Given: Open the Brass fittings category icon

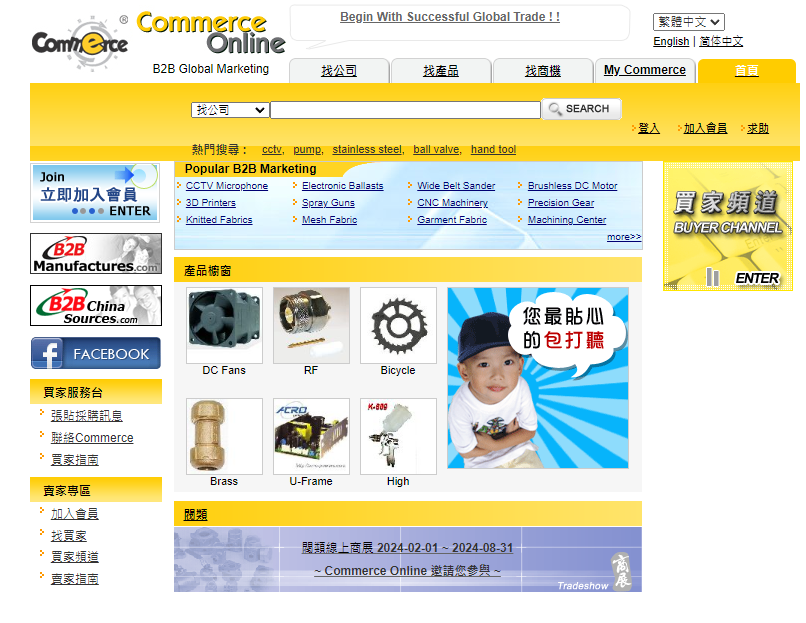Looking at the screenshot, I should pos(223,436).
